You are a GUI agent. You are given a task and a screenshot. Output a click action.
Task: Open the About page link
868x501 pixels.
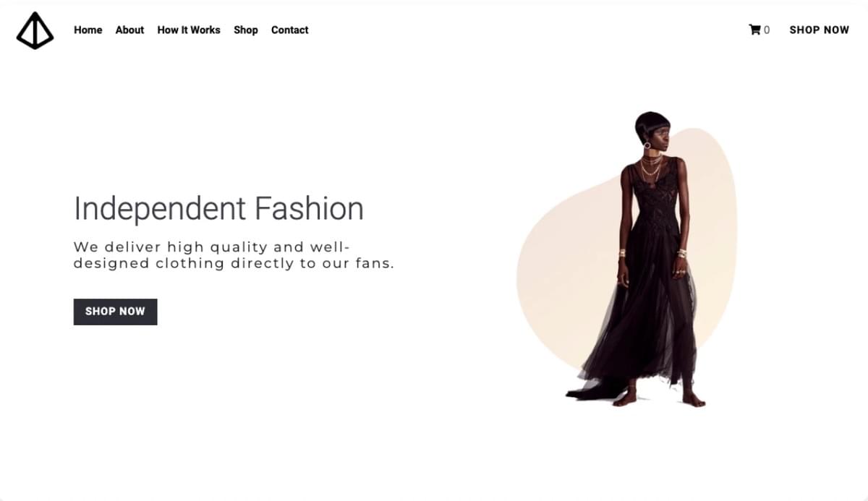pyautogui.click(x=129, y=30)
